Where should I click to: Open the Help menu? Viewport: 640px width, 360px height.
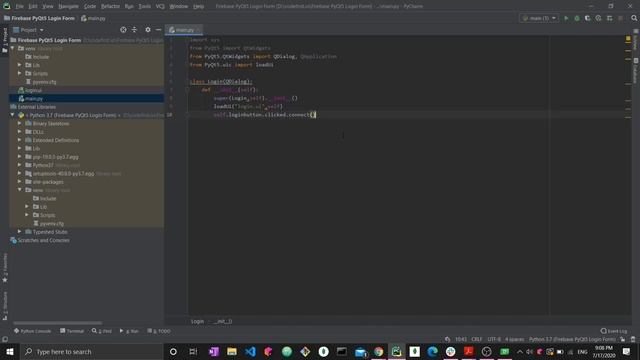pyautogui.click(x=198, y=7)
